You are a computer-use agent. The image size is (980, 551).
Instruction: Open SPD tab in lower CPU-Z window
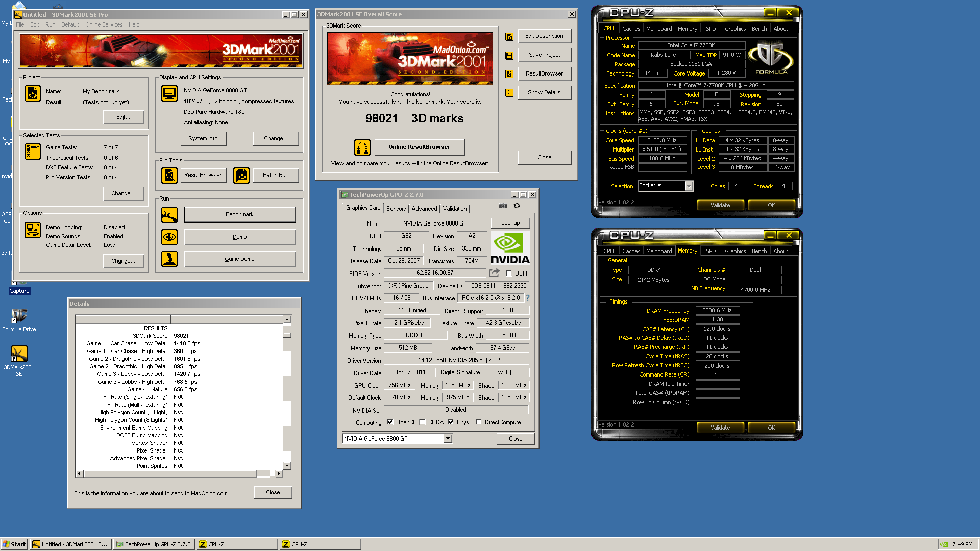point(710,251)
